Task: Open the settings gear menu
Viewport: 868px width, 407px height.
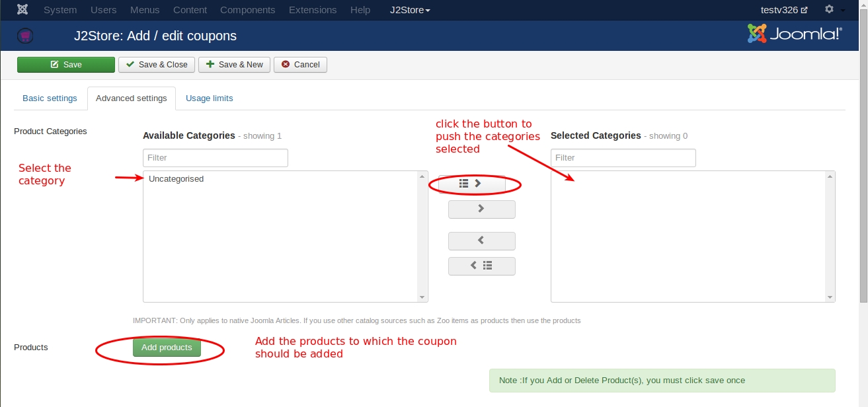Action: pyautogui.click(x=834, y=10)
